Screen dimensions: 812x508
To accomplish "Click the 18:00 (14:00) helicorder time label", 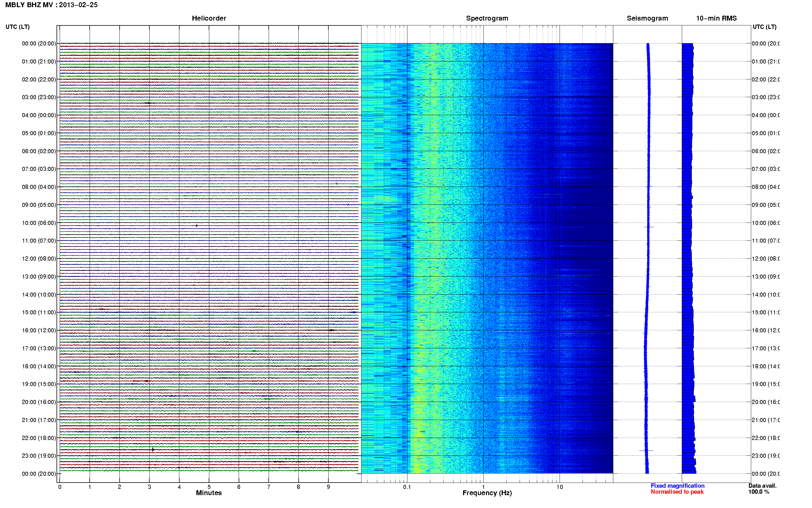I will point(39,366).
